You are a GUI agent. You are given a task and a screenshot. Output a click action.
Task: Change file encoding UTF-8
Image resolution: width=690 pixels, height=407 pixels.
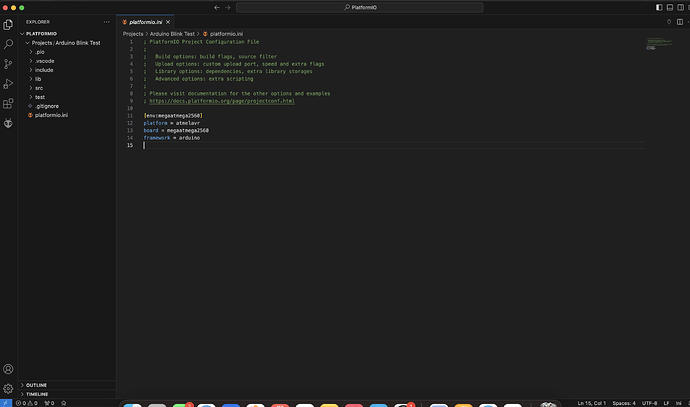(650, 403)
